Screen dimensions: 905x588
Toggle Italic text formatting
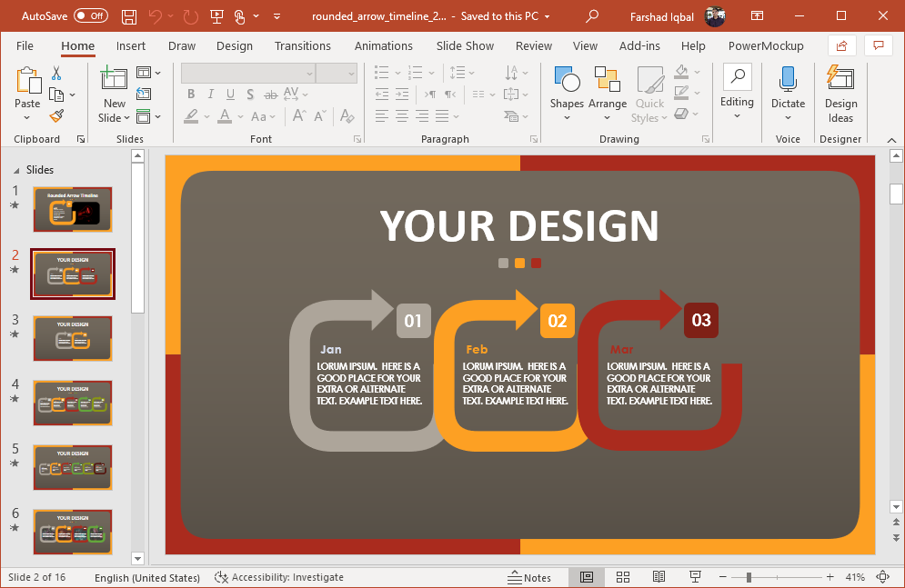tap(211, 94)
